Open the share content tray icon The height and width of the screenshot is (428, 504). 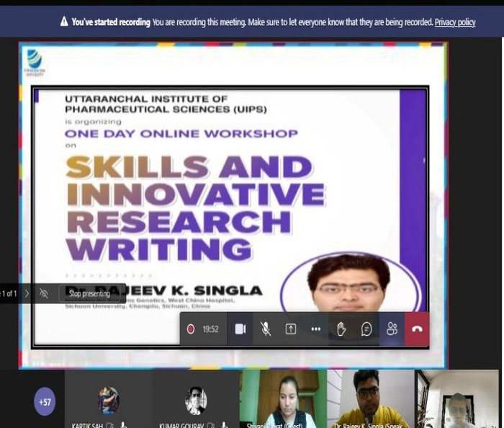pyautogui.click(x=291, y=329)
